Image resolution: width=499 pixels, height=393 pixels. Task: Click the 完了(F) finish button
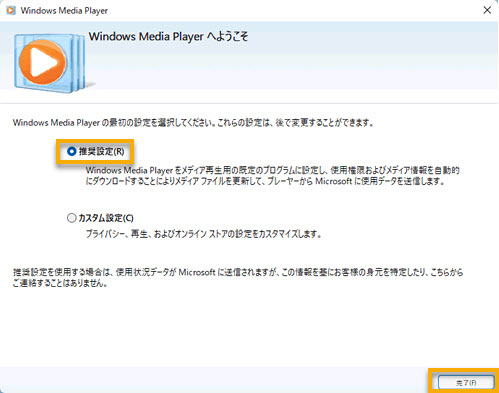coord(466,383)
